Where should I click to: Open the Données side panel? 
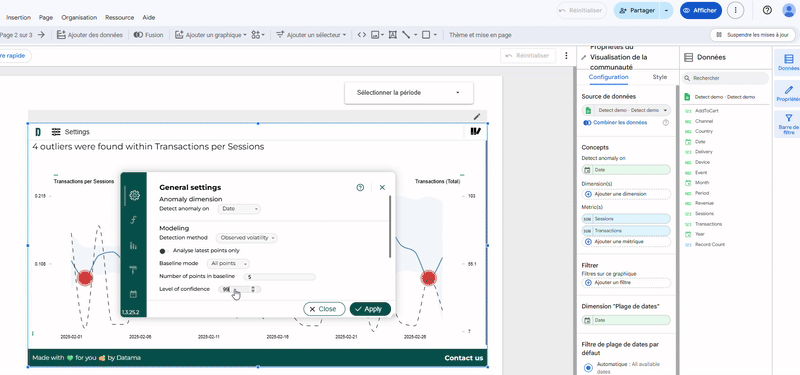788,62
